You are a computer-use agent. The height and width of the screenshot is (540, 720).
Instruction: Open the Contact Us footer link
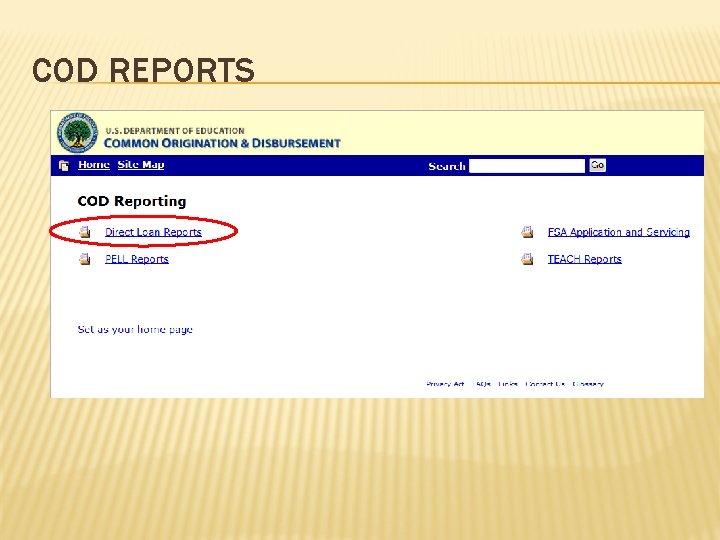(x=545, y=384)
